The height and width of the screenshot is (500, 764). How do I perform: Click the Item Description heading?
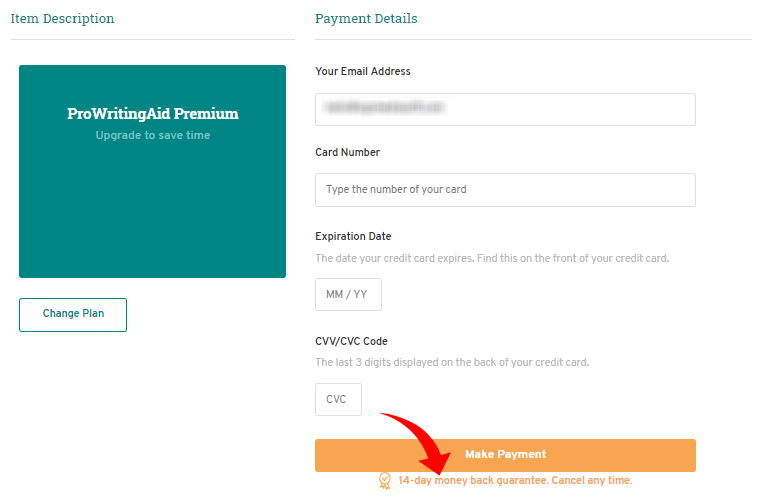62,19
